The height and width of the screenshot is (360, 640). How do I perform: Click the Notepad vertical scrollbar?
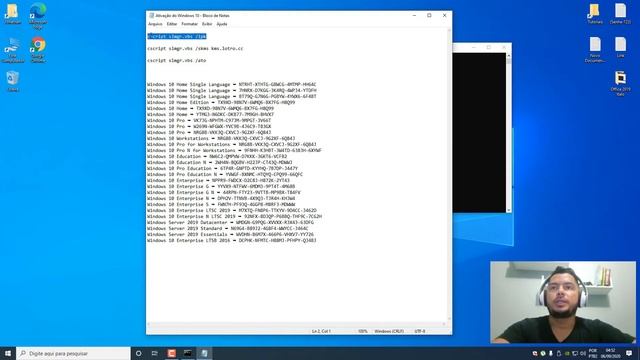point(449,175)
